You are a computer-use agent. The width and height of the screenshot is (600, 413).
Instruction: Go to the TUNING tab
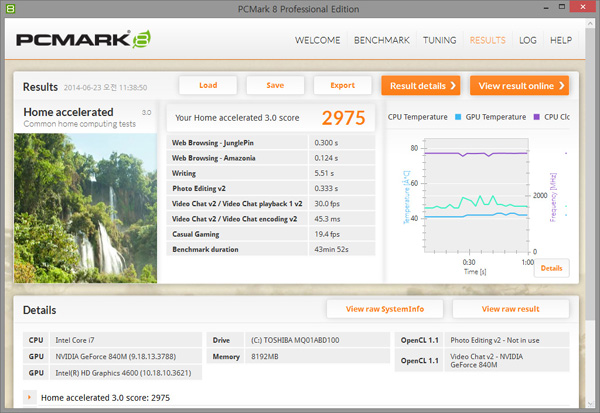439,41
